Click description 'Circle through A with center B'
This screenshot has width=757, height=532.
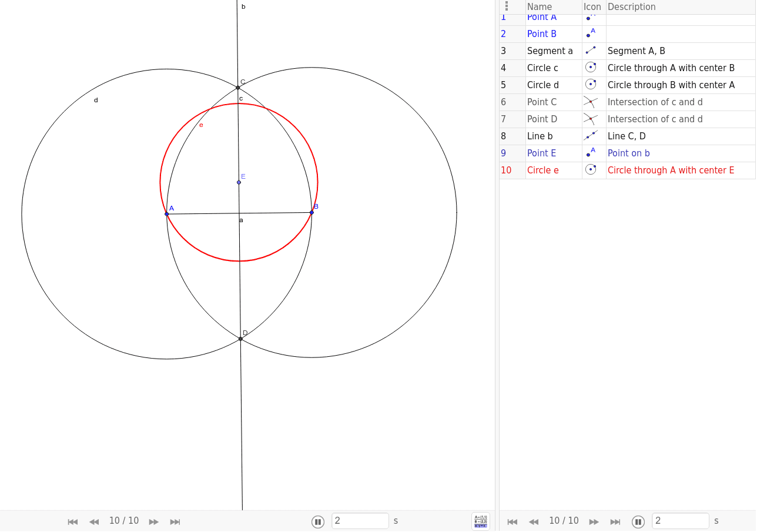coord(671,68)
